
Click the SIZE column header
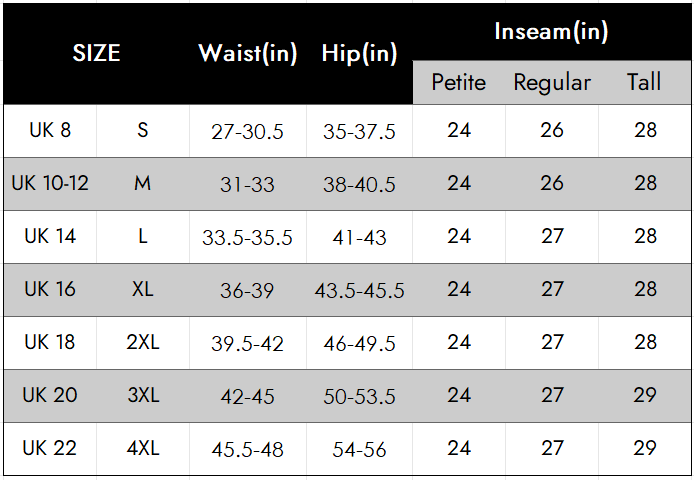[x=96, y=53]
